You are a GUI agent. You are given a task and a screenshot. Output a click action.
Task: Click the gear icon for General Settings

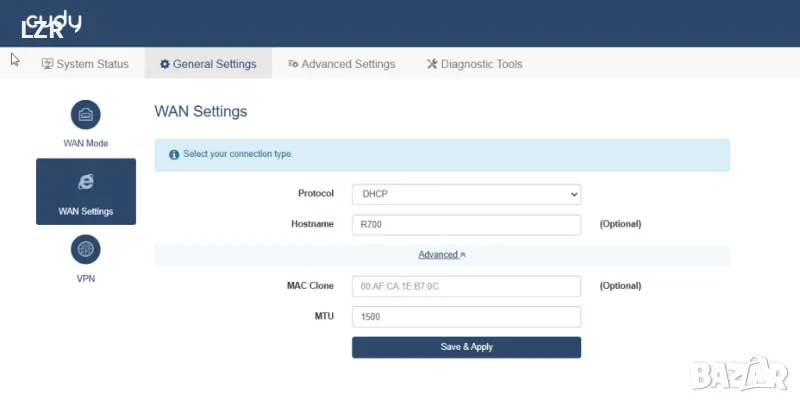[165, 64]
